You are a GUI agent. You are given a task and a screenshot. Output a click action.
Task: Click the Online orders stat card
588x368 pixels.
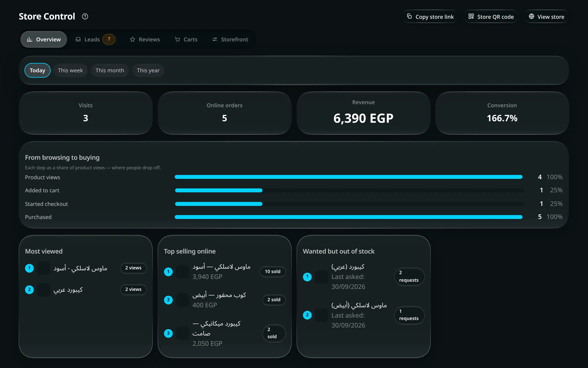coord(225,113)
